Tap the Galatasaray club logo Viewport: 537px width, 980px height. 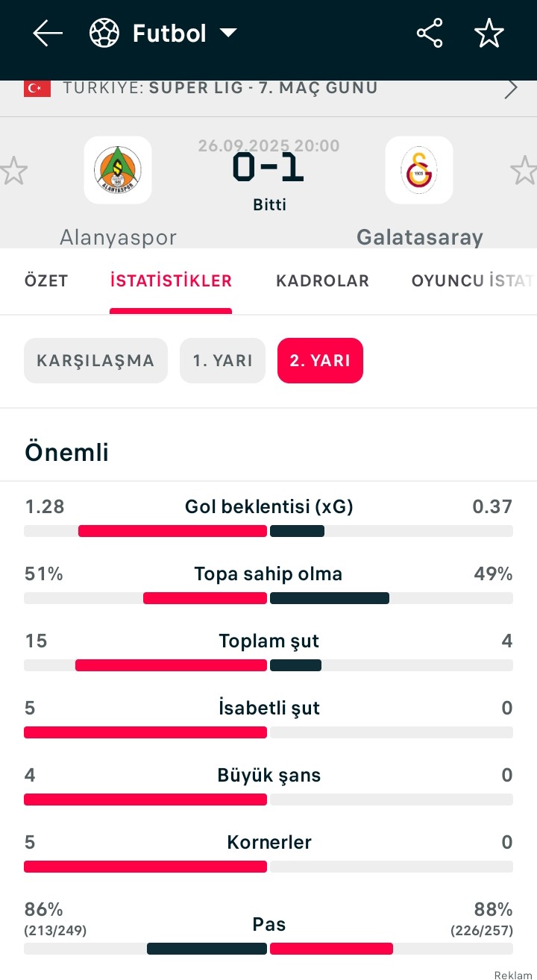coord(419,170)
